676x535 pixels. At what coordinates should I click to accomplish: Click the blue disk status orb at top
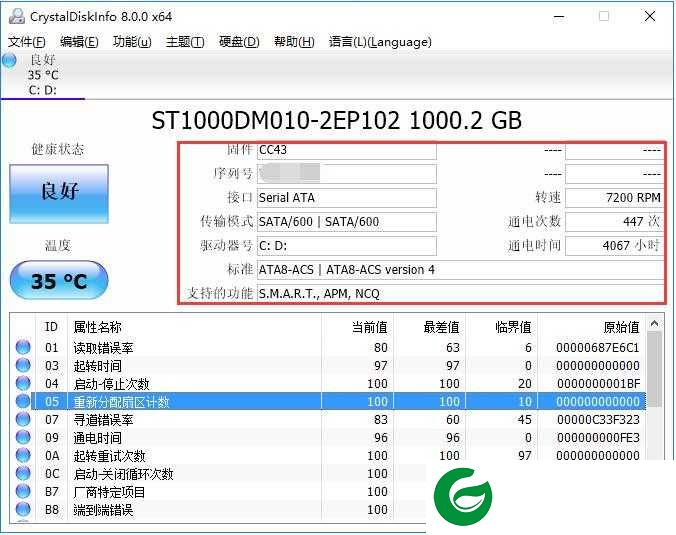[9, 60]
